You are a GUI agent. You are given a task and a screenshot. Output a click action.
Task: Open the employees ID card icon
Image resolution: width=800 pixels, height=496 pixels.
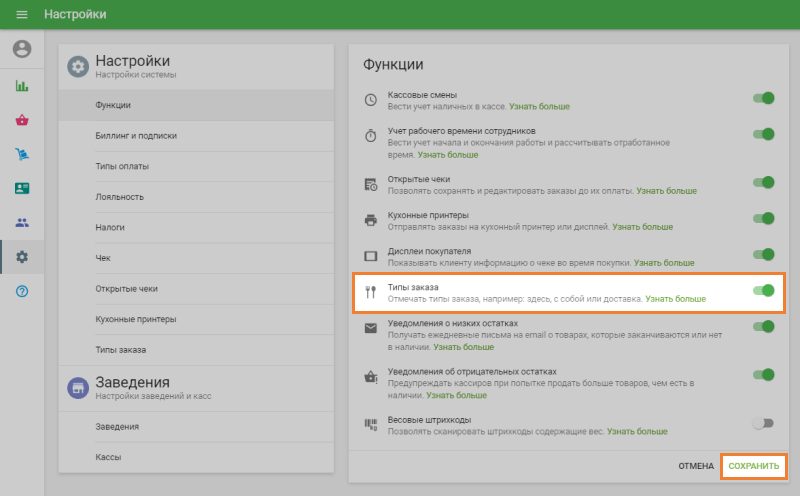[x=22, y=188]
